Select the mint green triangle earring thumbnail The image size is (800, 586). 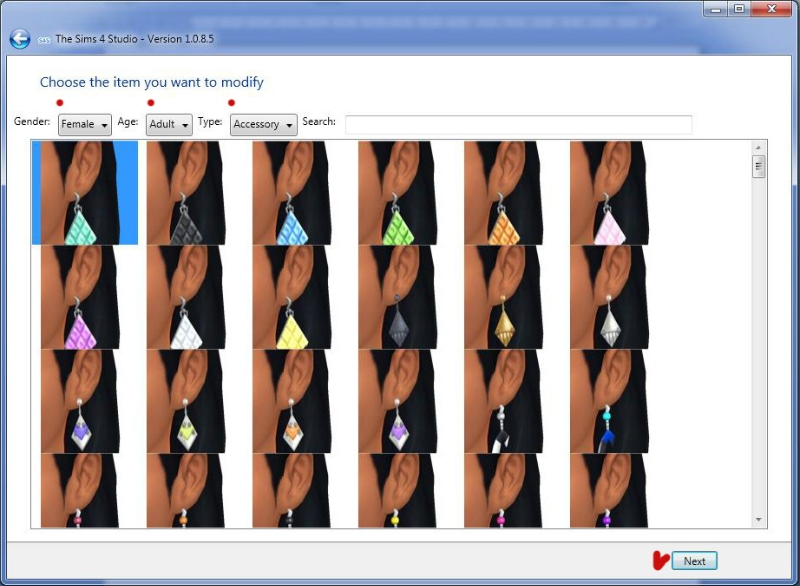[x=85, y=193]
